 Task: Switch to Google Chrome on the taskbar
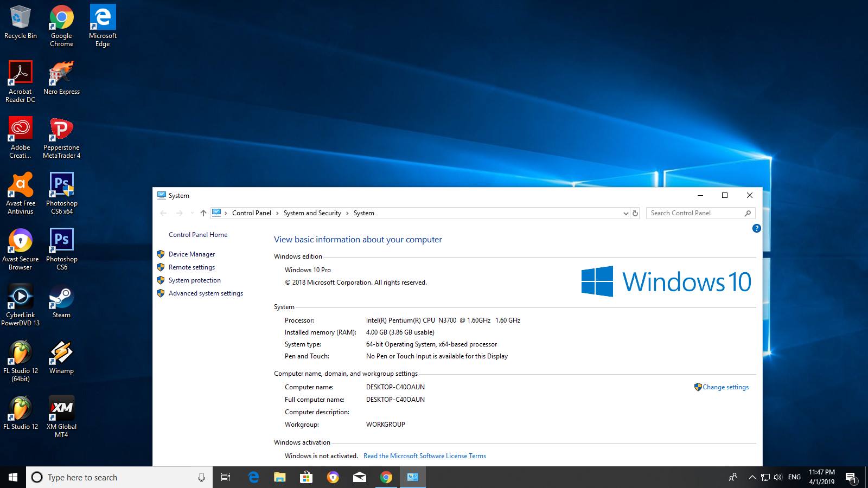pos(386,477)
